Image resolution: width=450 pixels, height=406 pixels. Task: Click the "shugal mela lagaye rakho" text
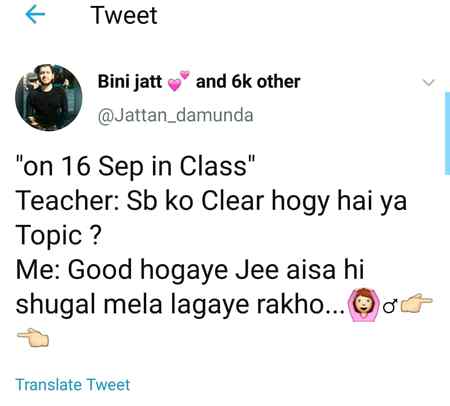[x=180, y=305]
